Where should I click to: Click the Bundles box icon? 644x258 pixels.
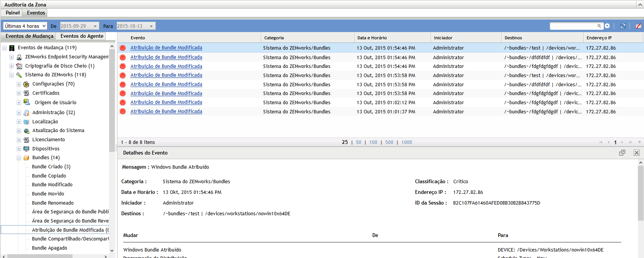[26, 158]
